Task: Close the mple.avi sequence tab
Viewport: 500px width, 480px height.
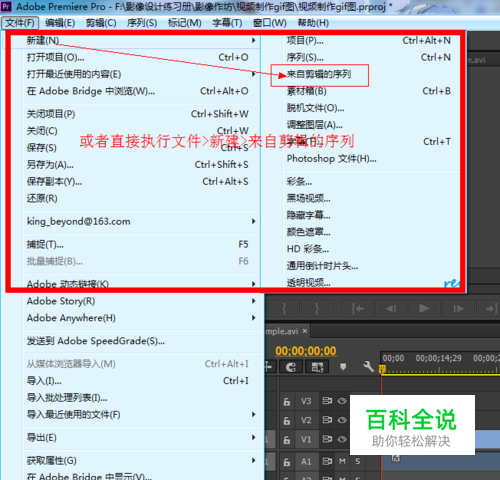Action: click(x=305, y=331)
